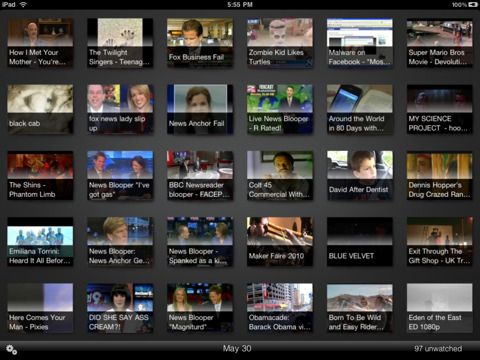The height and width of the screenshot is (360, 480).
Task: Play The Shins Phantom Limb video
Action: click(x=40, y=176)
